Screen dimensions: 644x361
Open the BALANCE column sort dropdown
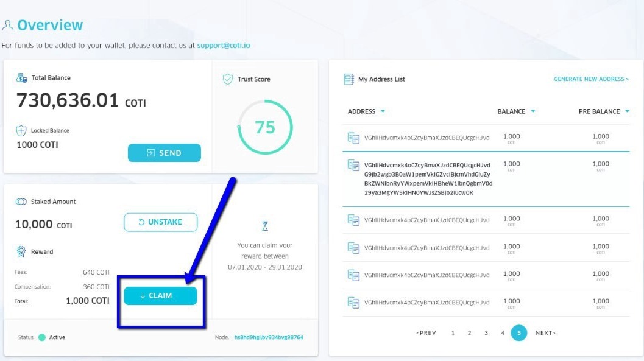tap(533, 111)
